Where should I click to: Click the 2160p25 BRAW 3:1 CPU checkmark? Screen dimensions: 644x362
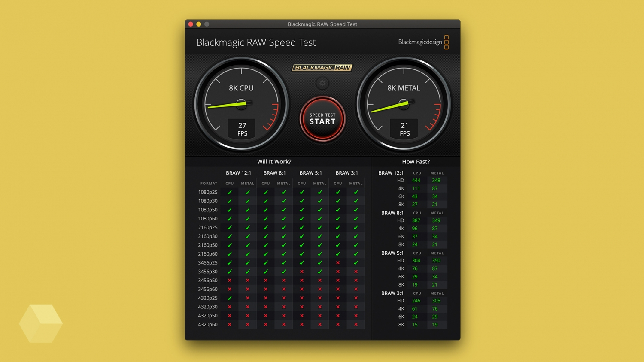338,227
